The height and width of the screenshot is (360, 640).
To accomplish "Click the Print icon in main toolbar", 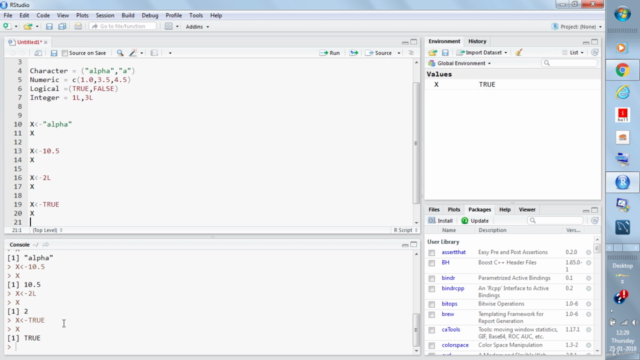I will point(78,27).
